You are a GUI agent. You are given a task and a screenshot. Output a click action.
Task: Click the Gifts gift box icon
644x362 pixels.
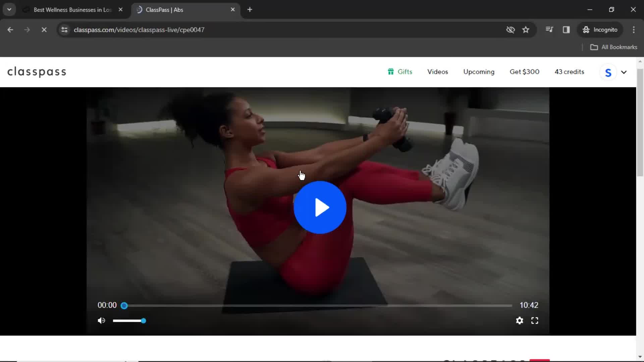[x=390, y=72]
